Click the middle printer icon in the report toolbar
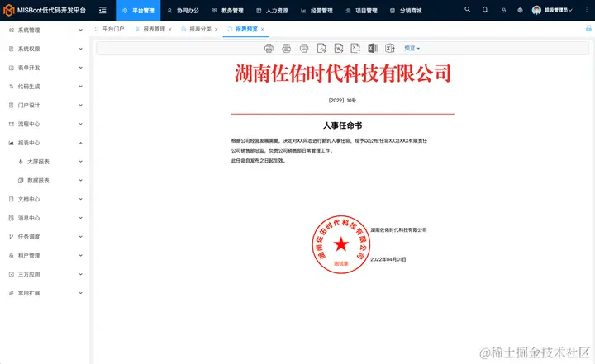595x364 pixels. pyautogui.click(x=287, y=48)
